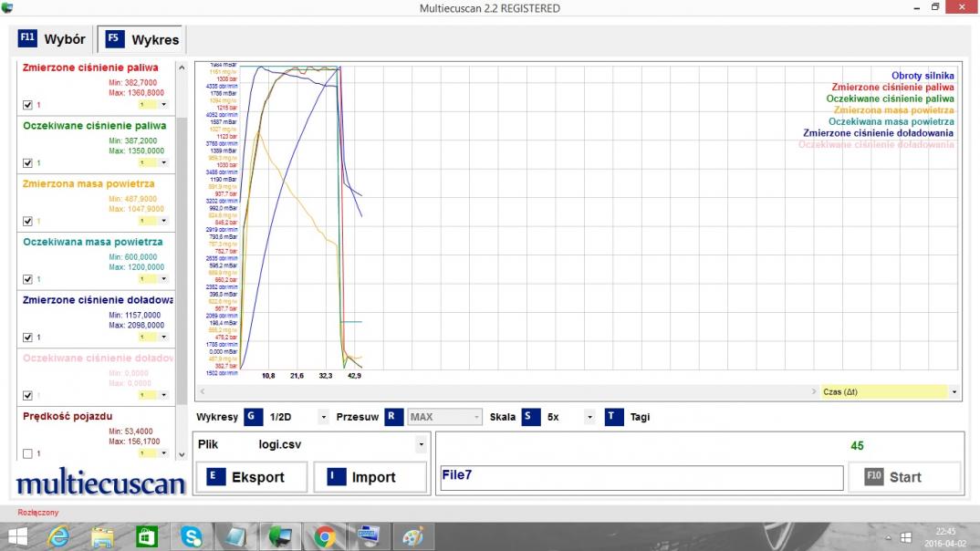Click Multiecuscan taskbar icon
Image resolution: width=980 pixels, height=551 pixels.
pos(279,536)
